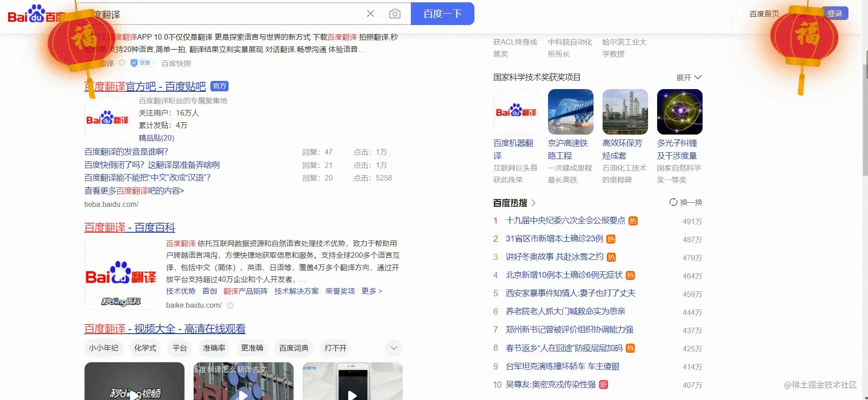Open the 翻译产品矩阵 link
This screenshot has height=400, width=868.
tap(245, 291)
